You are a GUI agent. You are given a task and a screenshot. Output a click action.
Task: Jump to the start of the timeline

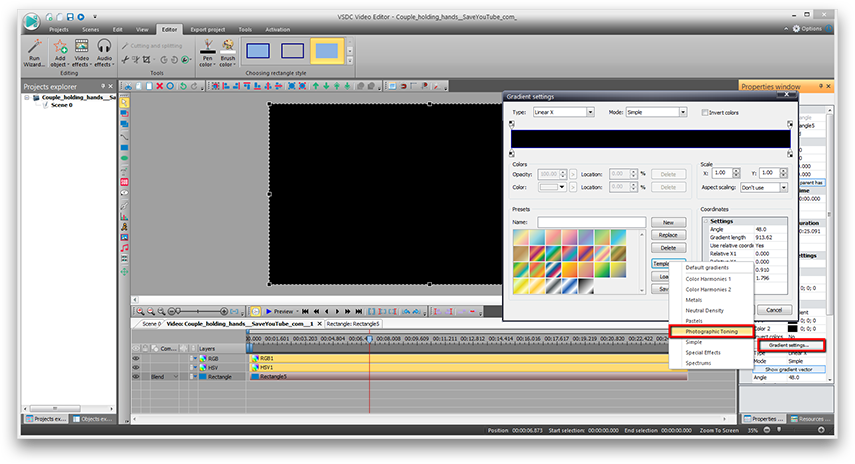click(x=305, y=311)
